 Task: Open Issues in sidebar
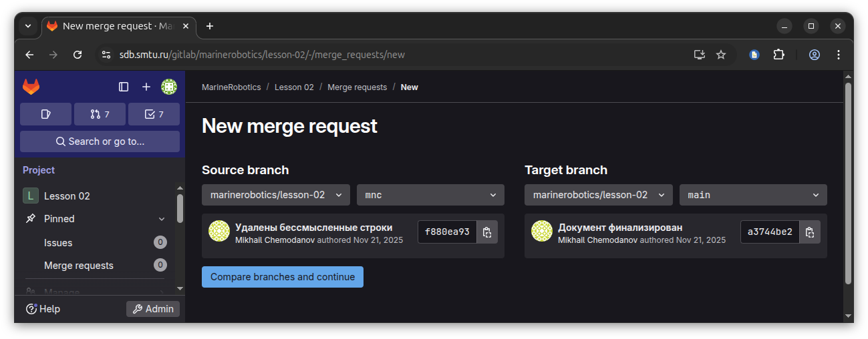click(95, 242)
